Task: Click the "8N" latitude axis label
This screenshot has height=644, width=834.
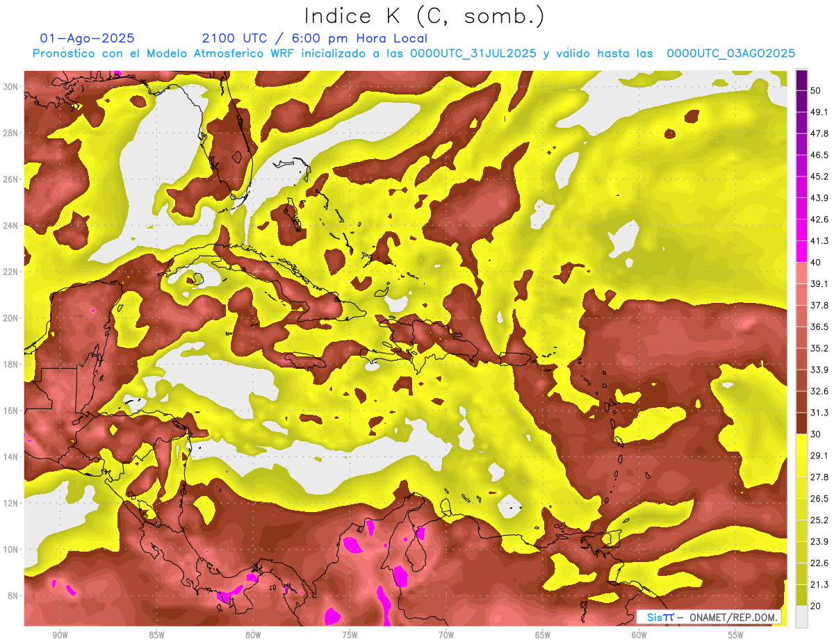Action: tap(14, 595)
